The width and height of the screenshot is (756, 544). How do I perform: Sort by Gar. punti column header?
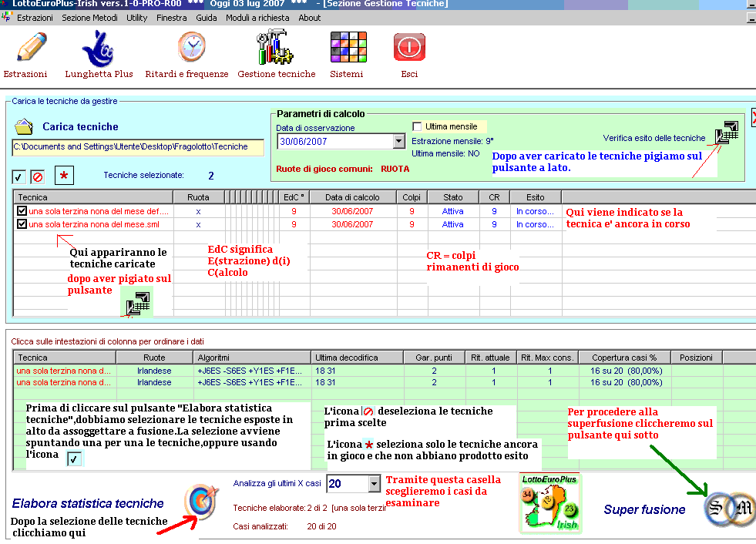coord(434,358)
